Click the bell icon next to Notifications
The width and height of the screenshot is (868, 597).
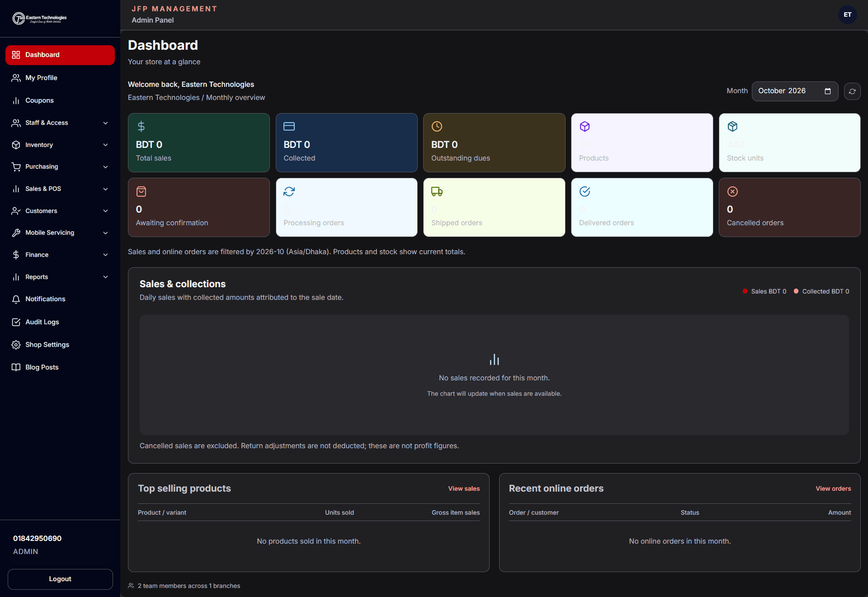pos(16,299)
